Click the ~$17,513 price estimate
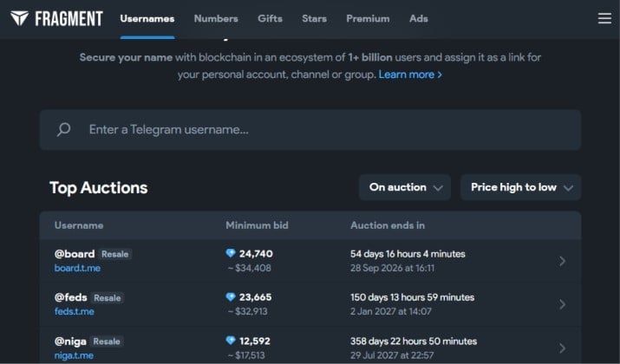620x364 pixels. pyautogui.click(x=246, y=355)
